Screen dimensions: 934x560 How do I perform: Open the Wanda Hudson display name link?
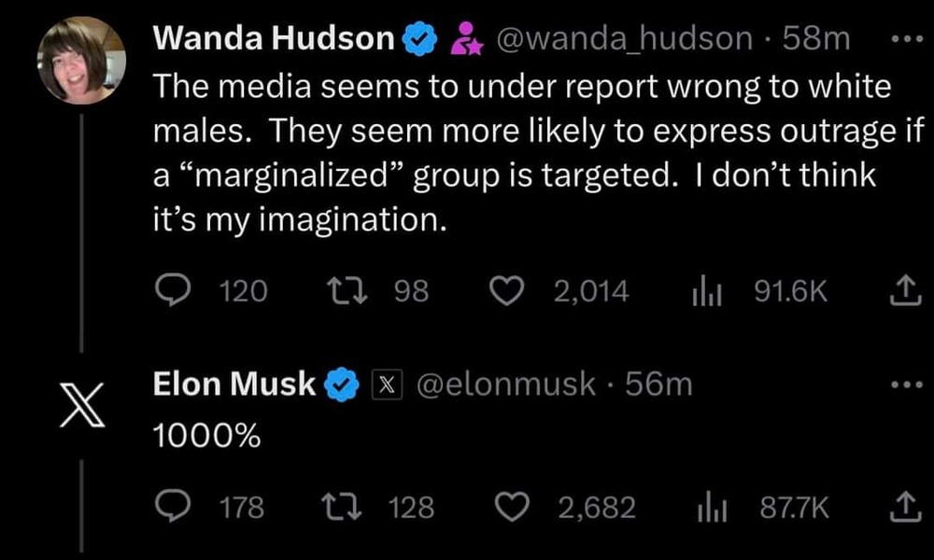[x=274, y=38]
